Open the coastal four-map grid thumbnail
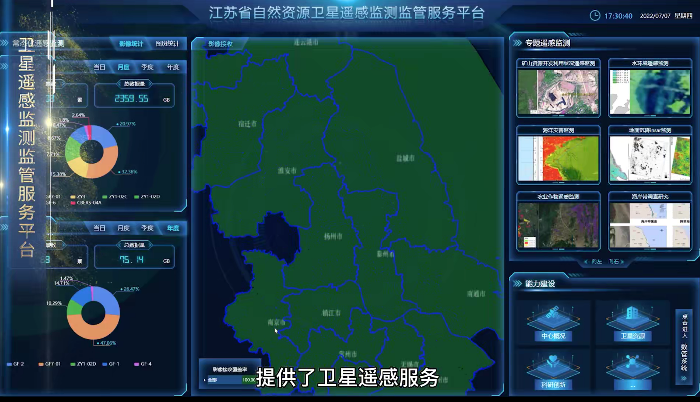Viewport: 700px width, 402px height. coord(650,221)
